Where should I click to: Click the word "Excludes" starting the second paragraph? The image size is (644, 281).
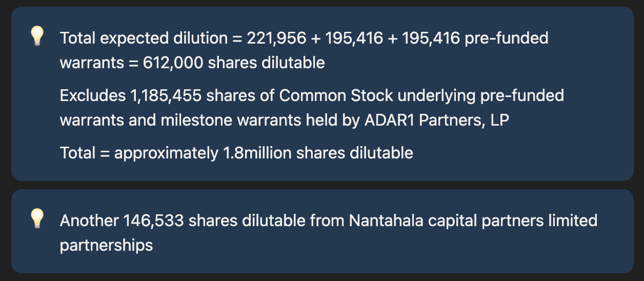tap(90, 95)
